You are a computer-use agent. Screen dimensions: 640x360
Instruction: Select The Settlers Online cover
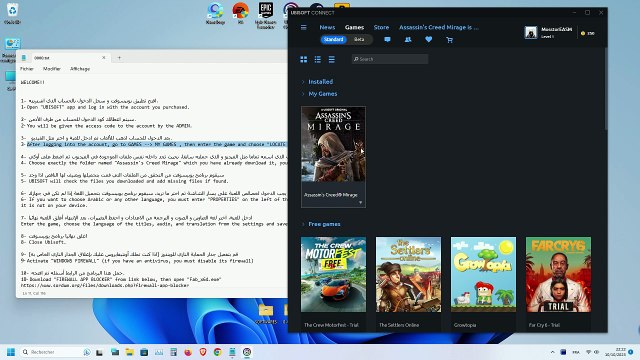pyautogui.click(x=408, y=274)
